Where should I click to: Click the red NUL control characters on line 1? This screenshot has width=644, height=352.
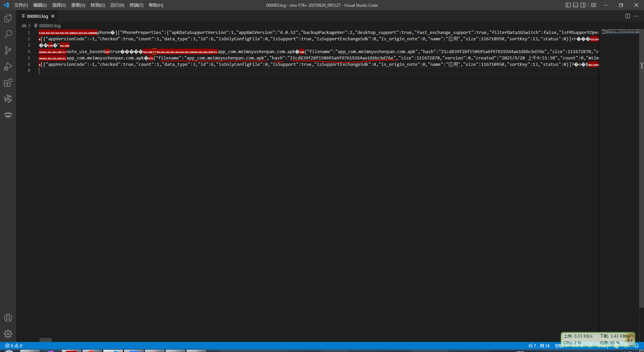(68, 33)
